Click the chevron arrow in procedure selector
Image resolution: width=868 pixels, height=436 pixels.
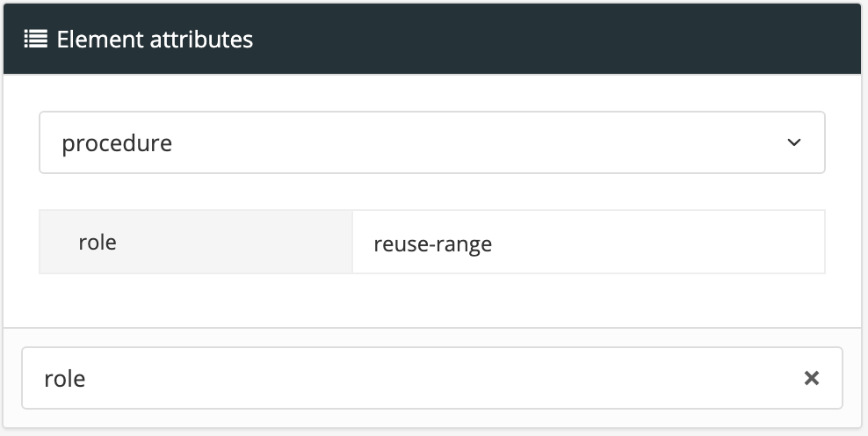pyautogui.click(x=794, y=142)
